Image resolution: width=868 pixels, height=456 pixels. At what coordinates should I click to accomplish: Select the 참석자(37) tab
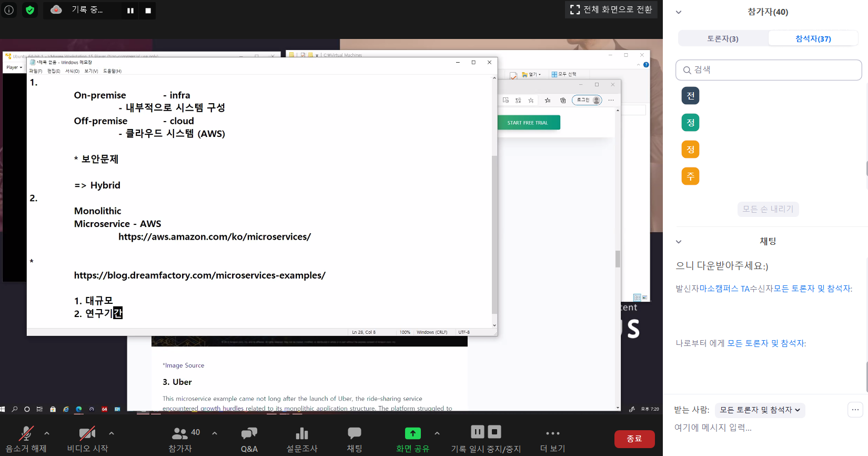[x=813, y=38]
